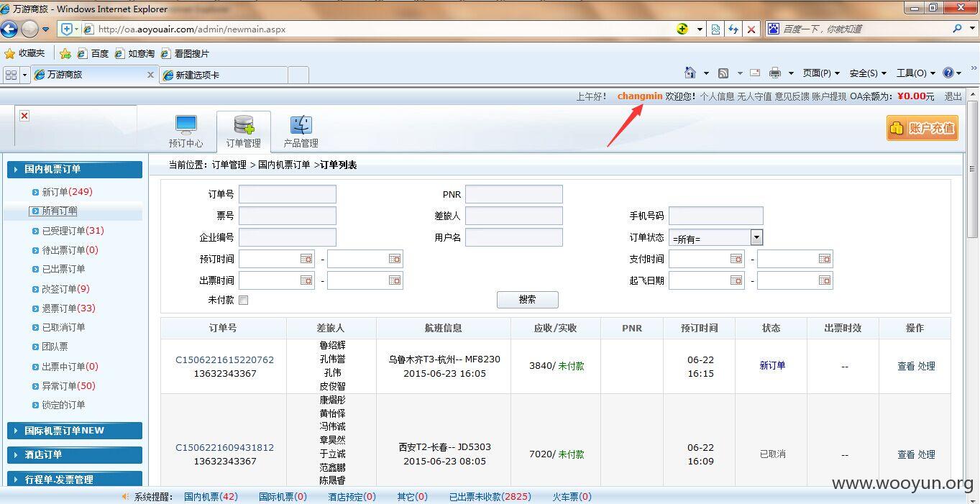Image resolution: width=980 pixels, height=504 pixels.
Task: Click 国内机票(42) in system reminder bar
Action: click(x=211, y=497)
